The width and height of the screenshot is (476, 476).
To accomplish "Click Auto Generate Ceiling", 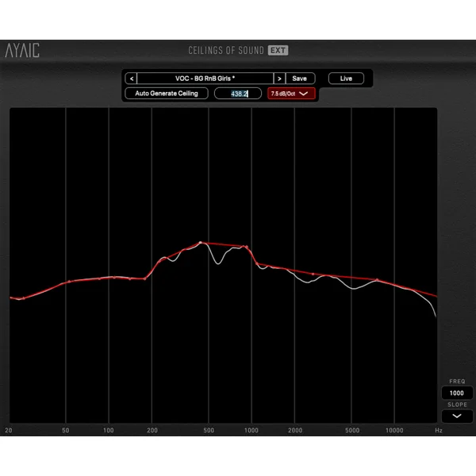I will pos(167,94).
